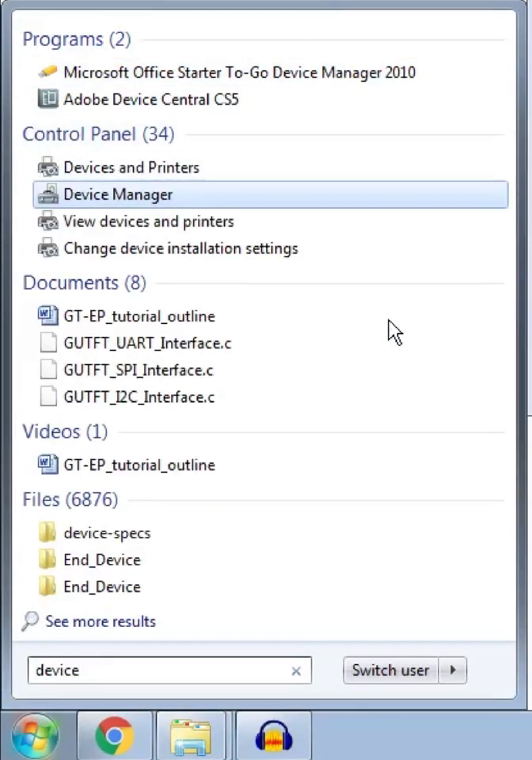The width and height of the screenshot is (532, 760).
Task: Expand the Control Panel (34) results header
Action: pyautogui.click(x=99, y=134)
